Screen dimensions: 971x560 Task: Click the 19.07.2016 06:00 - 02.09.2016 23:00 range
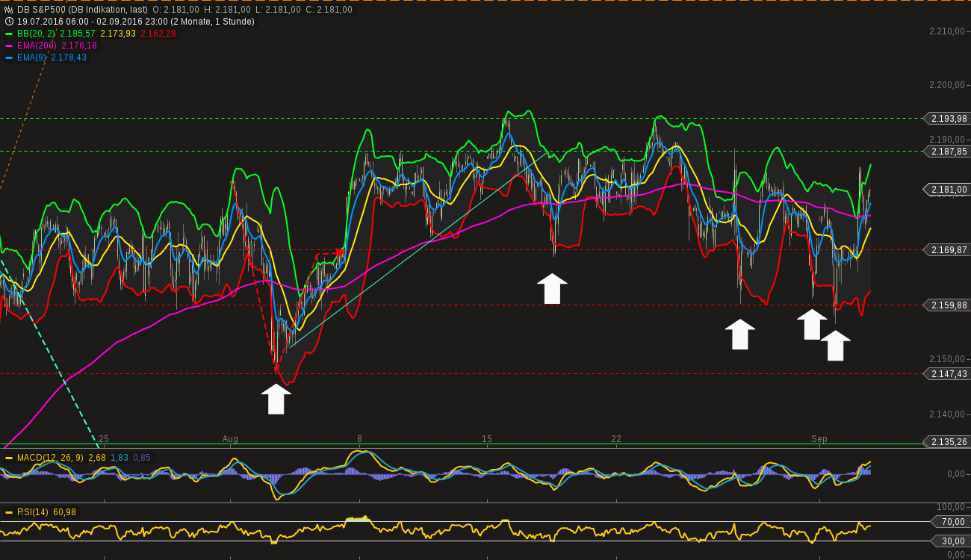[92, 22]
